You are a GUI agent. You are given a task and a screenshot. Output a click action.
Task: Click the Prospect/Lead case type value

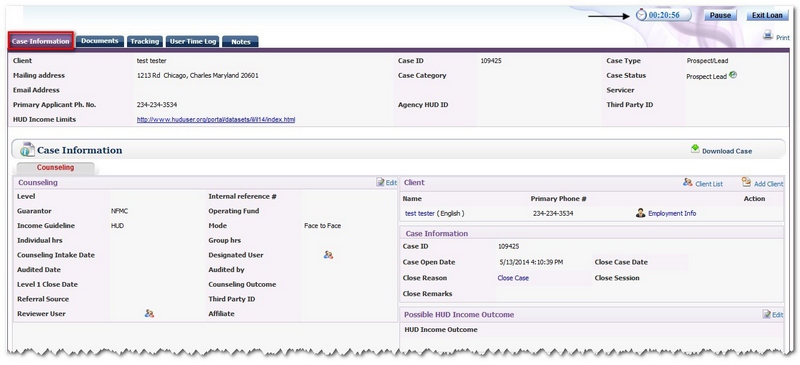tap(707, 61)
